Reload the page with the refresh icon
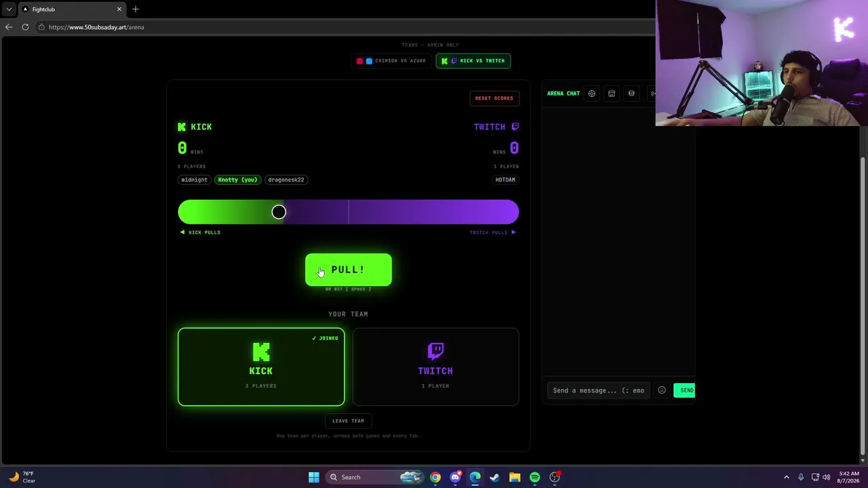The image size is (868, 488). 25,27
